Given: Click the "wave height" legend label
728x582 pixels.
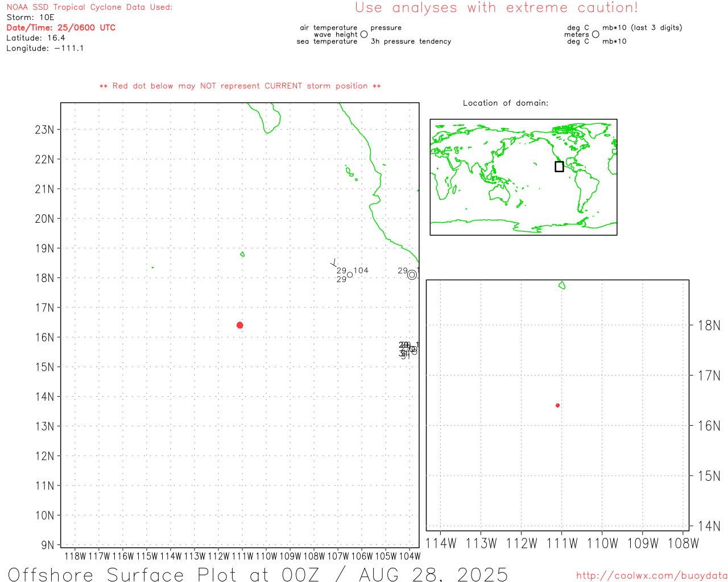Looking at the screenshot, I should pyautogui.click(x=336, y=35).
